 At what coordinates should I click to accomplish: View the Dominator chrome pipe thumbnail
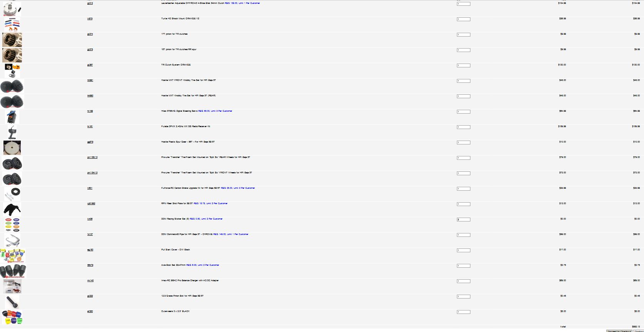pyautogui.click(x=12, y=240)
